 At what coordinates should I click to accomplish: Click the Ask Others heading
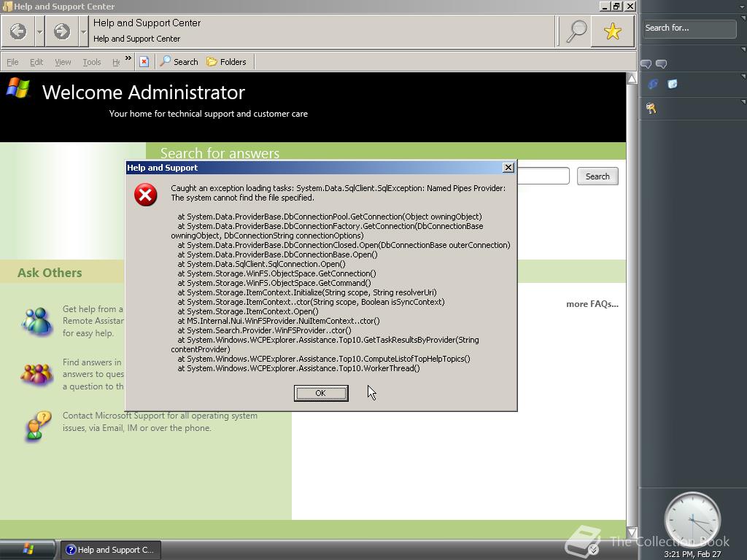click(x=50, y=273)
